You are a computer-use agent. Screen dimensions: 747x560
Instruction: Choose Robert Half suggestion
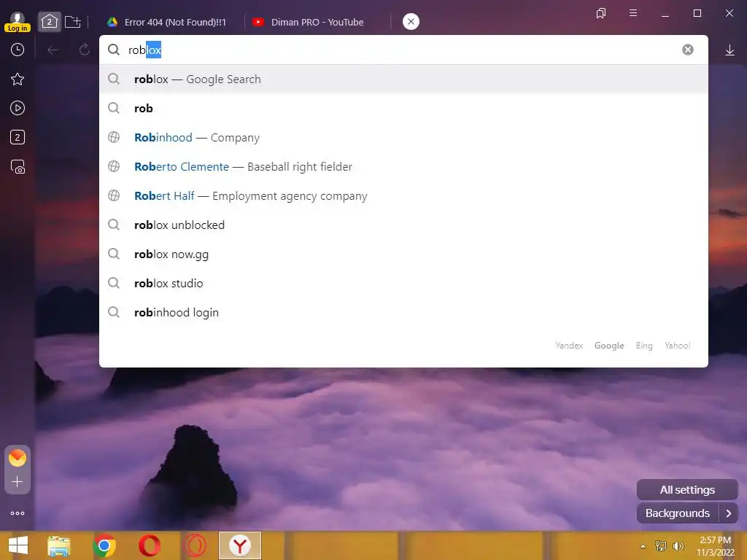click(403, 195)
